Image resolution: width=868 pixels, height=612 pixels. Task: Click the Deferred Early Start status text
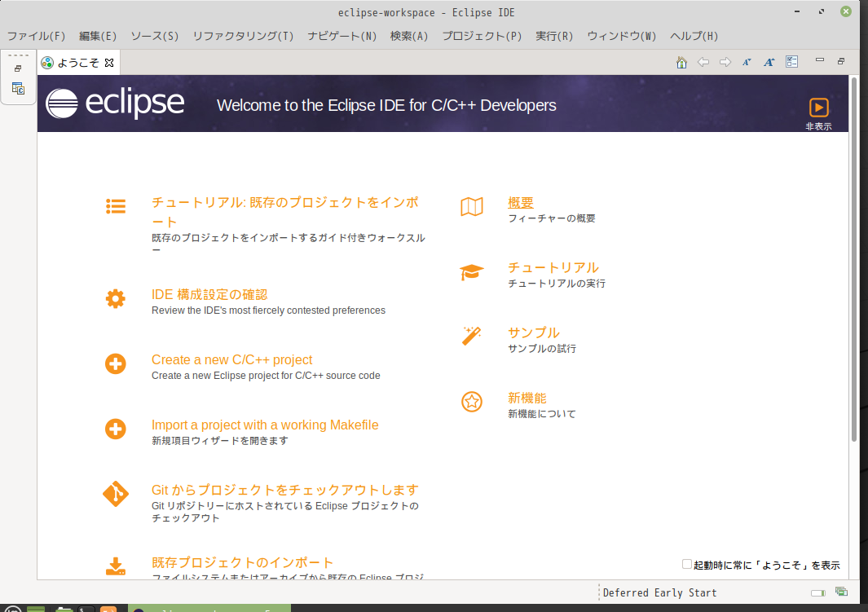[x=660, y=592]
